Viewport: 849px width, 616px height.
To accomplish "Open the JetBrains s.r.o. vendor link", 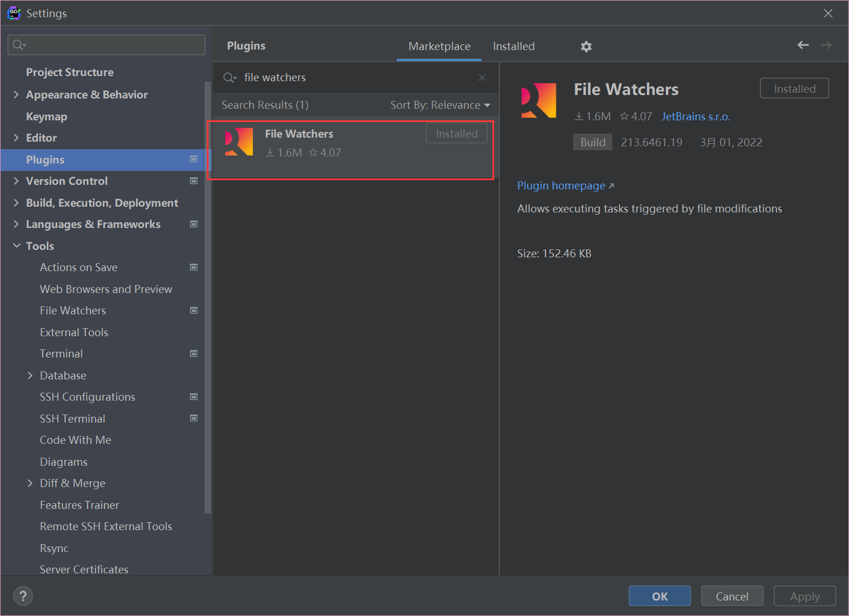I will coord(696,116).
